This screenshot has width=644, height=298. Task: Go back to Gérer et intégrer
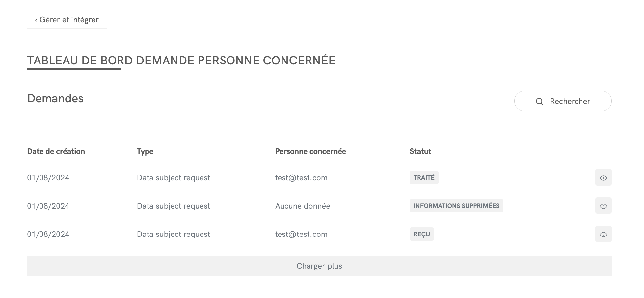(x=67, y=20)
